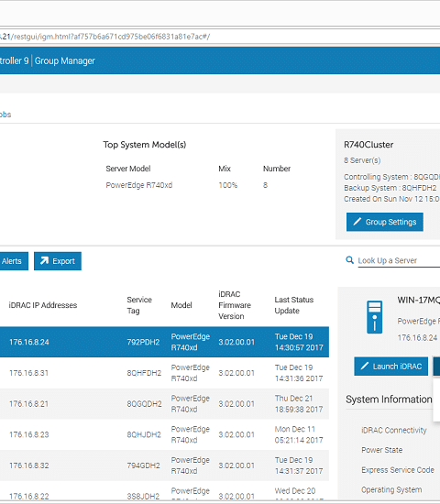Sort by Model column header
Viewport: 440px width, 504px height.
181,305
